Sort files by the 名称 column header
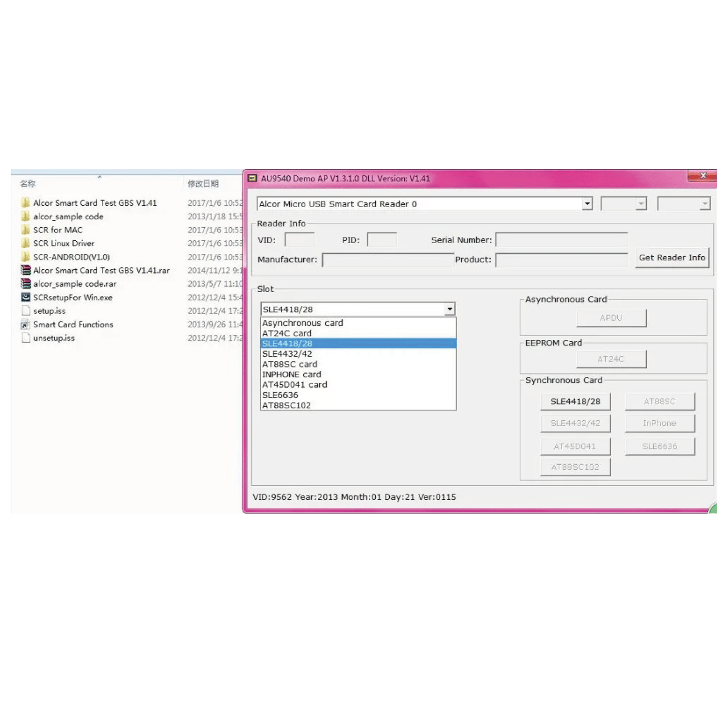728x728 pixels. 28,183
